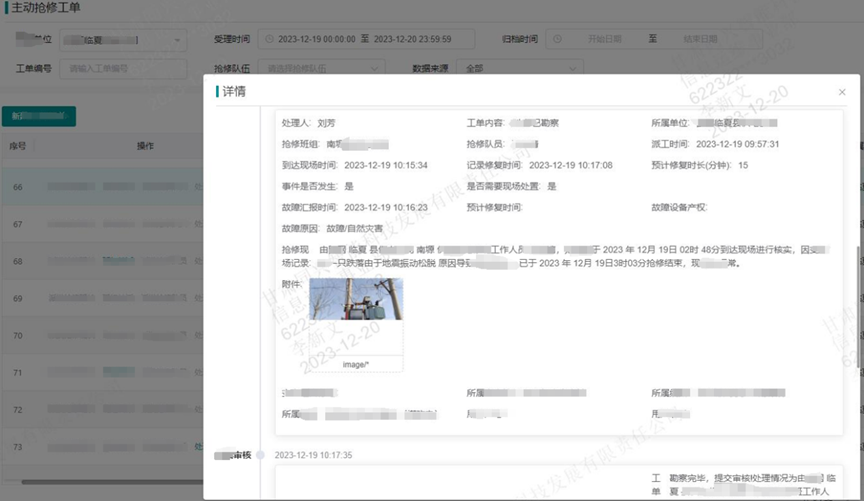Click the timestamp 2023-12-19 10:17:35
Screen dimensions: 864x501
313,455
